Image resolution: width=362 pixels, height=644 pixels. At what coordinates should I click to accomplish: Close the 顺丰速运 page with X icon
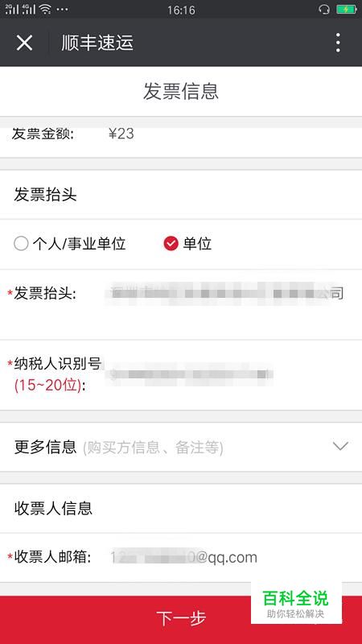pyautogui.click(x=24, y=43)
